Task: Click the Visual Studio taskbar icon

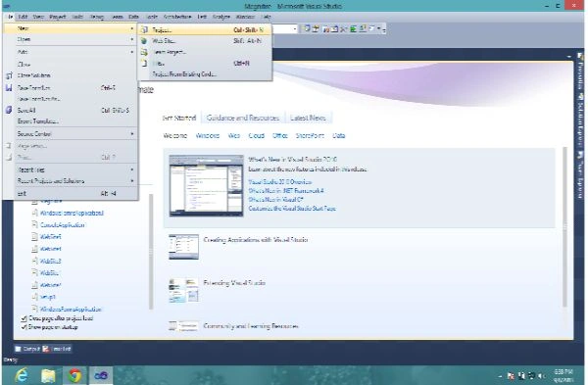Action: pos(101,375)
